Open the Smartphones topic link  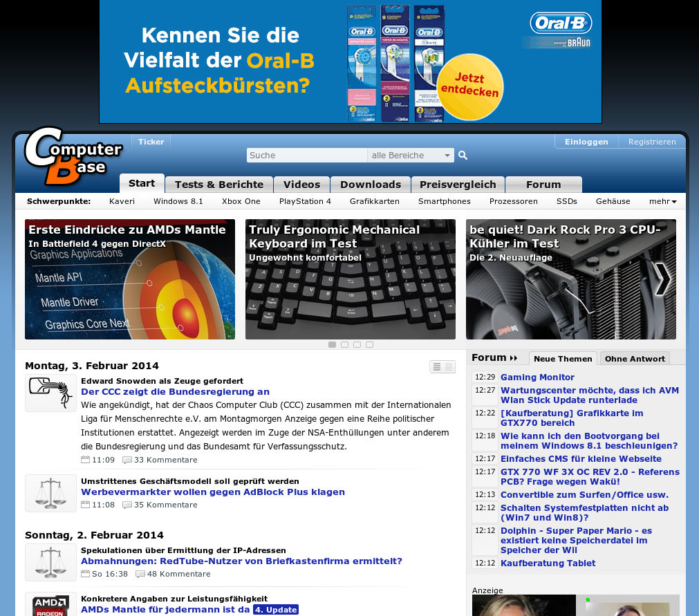(x=445, y=201)
